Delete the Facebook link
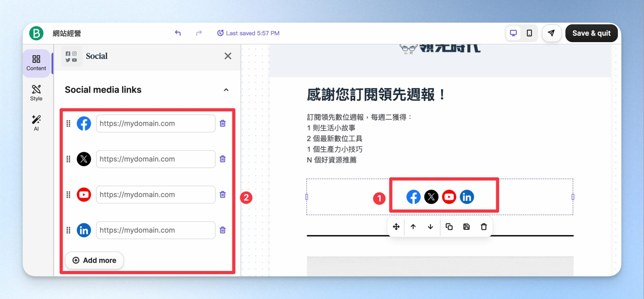 [223, 123]
